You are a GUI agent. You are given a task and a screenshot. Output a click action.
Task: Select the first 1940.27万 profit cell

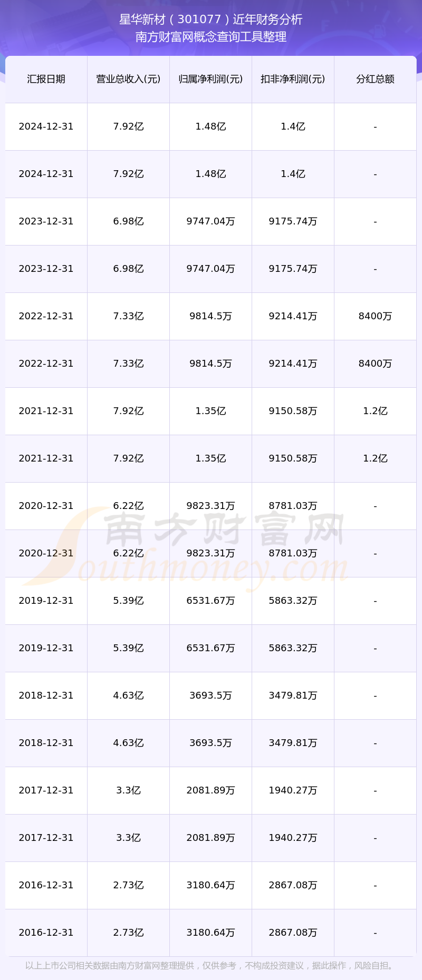pos(293,790)
